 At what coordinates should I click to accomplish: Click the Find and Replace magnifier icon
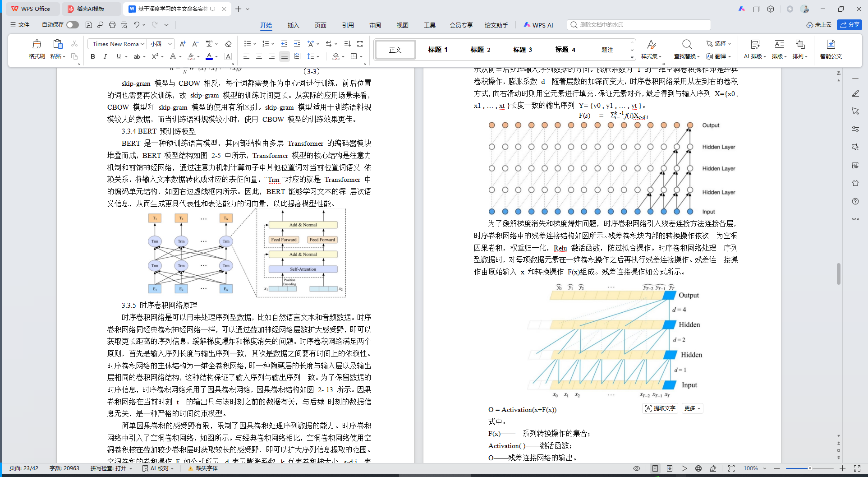(687, 44)
